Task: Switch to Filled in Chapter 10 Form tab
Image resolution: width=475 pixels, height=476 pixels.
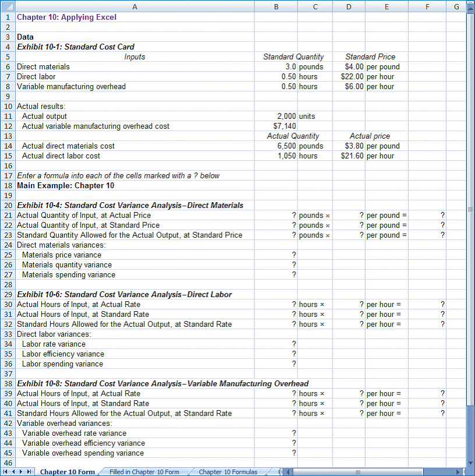Action: pyautogui.click(x=144, y=472)
